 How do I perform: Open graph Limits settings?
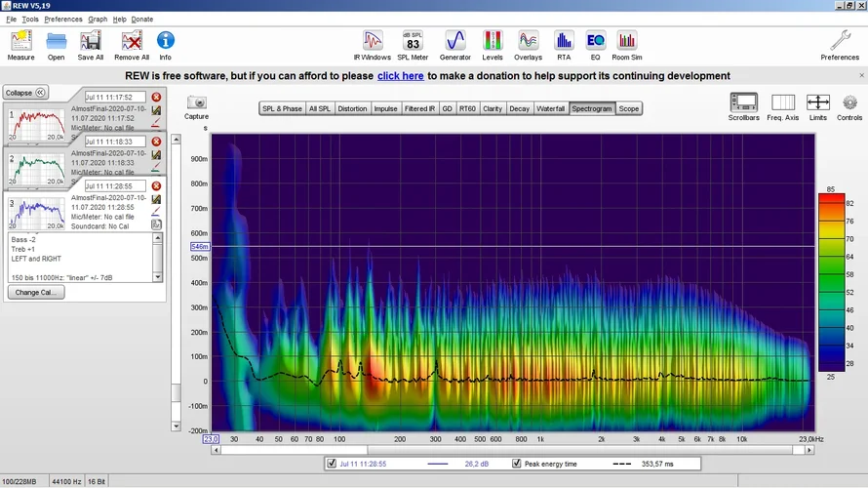817,103
